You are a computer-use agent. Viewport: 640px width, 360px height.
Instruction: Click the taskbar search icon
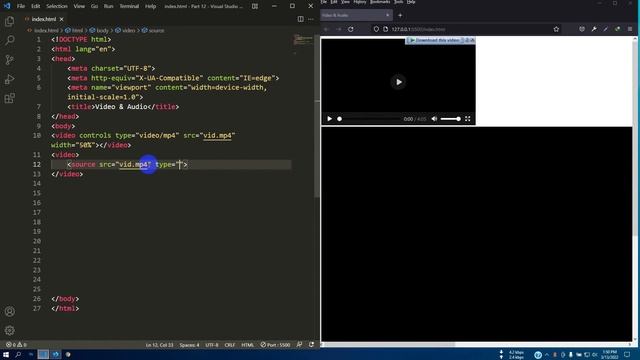(18, 354)
